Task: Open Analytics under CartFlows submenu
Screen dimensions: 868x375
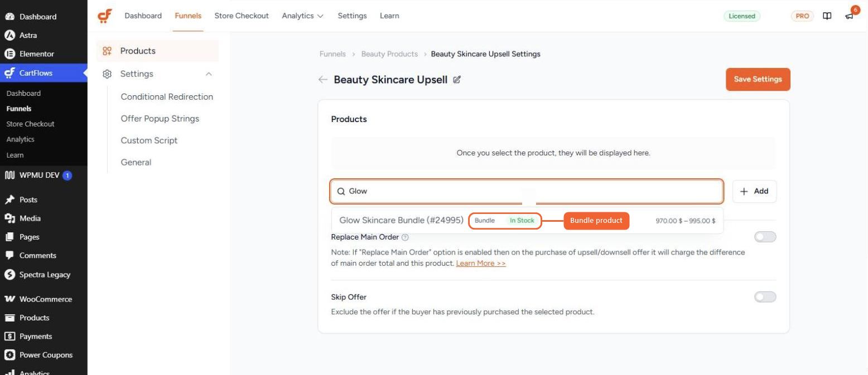Action: pos(20,139)
